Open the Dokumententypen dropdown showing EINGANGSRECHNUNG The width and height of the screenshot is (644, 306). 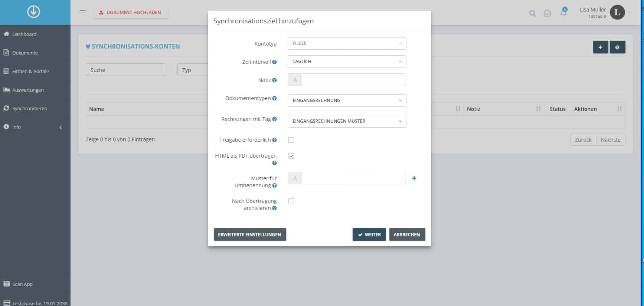tap(347, 101)
